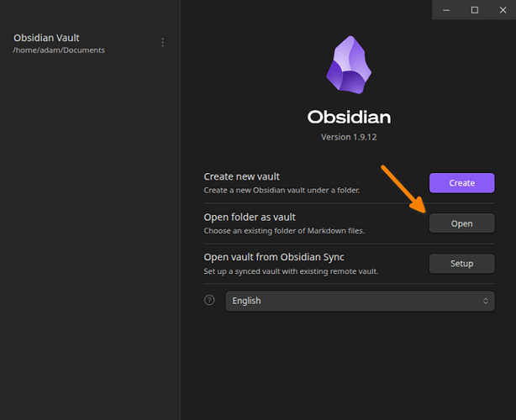
Task: Click the /home/adam/Documents vault path
Action: click(x=59, y=50)
